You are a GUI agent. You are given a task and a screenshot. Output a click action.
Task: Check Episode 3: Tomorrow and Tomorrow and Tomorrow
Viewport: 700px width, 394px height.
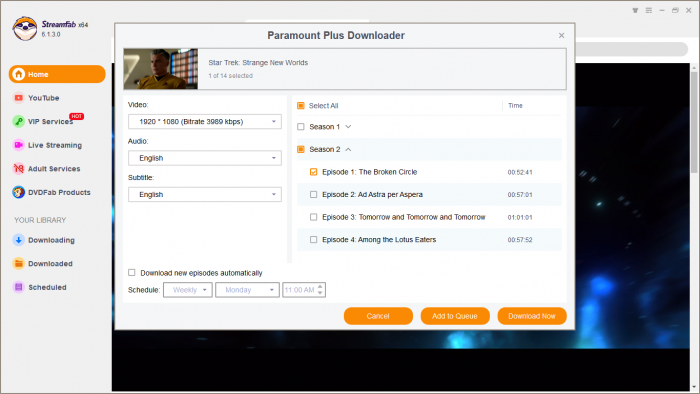click(313, 217)
